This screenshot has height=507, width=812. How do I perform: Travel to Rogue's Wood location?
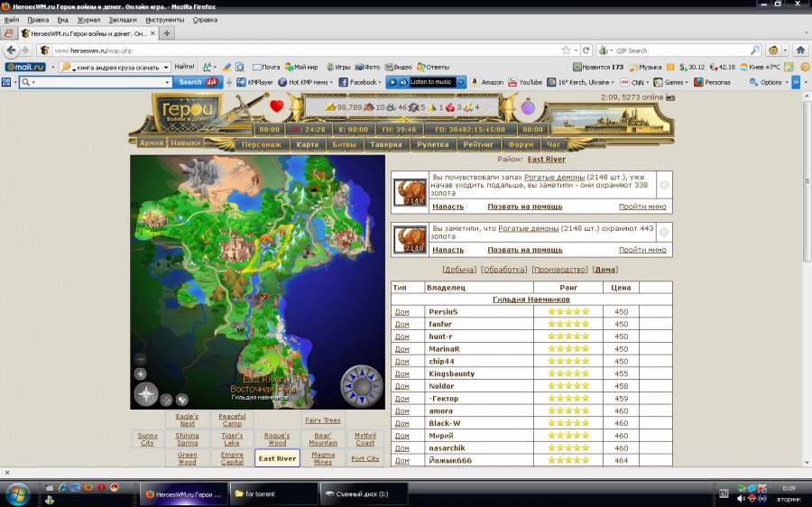[x=277, y=439]
